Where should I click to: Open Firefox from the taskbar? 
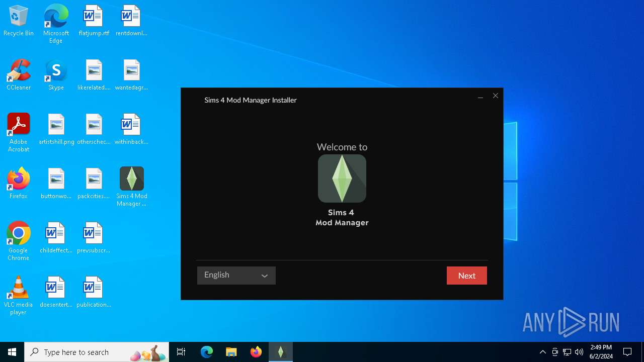pos(256,352)
